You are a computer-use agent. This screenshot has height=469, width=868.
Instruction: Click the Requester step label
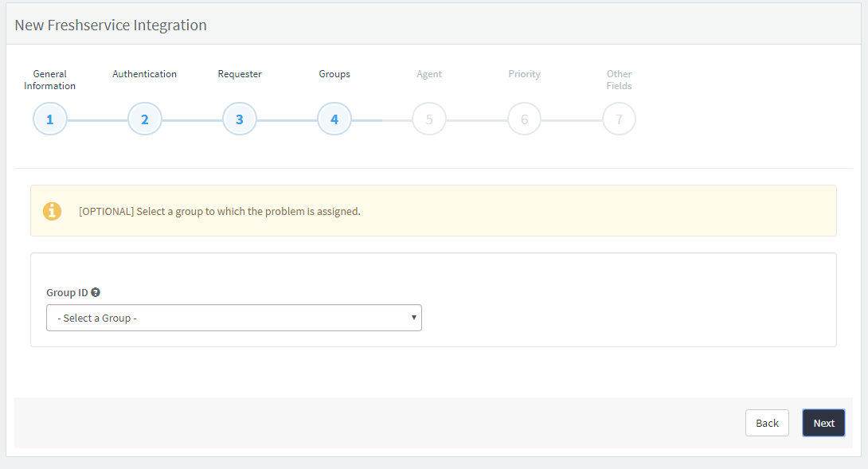pos(240,73)
